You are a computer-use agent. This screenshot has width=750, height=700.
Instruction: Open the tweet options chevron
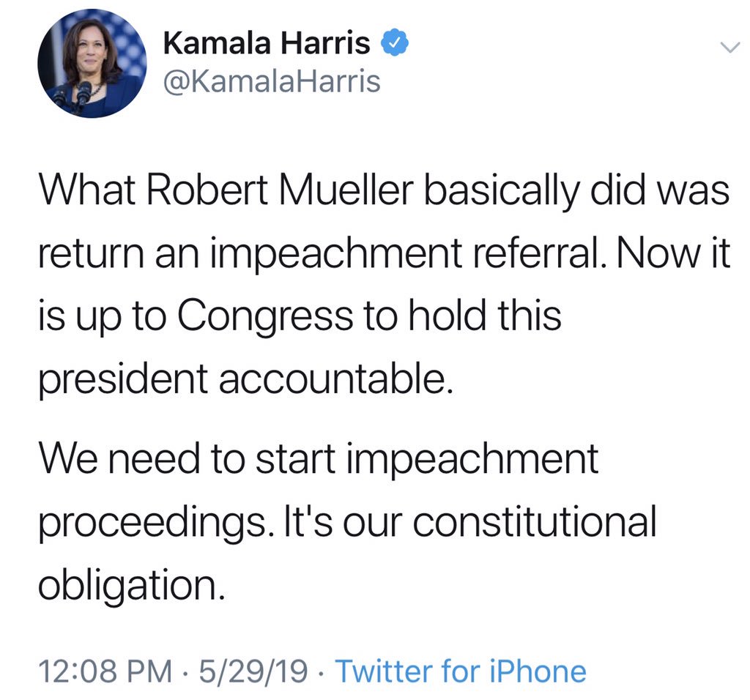(x=730, y=47)
